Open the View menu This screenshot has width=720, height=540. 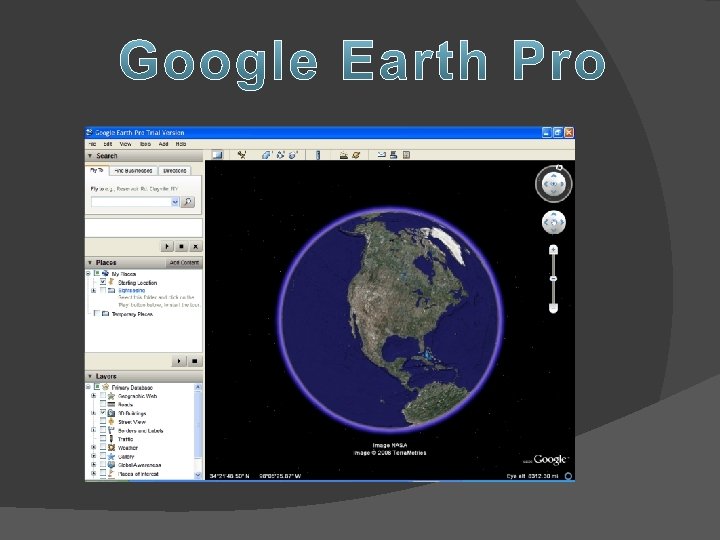pos(125,144)
